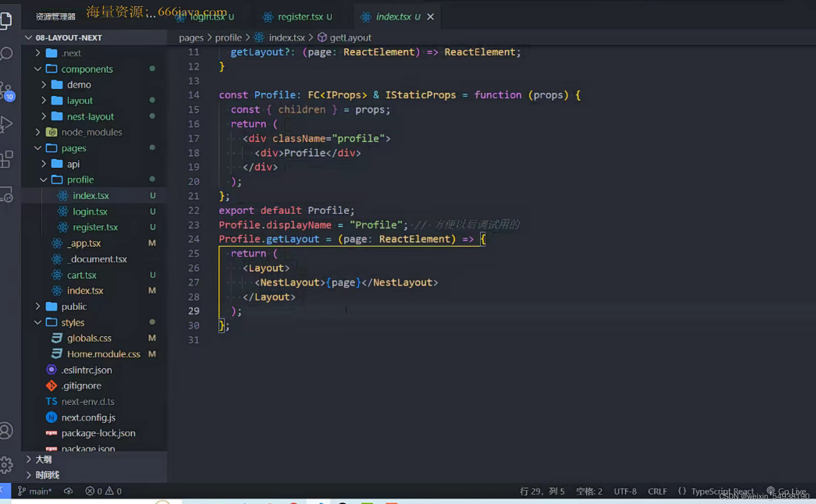
Task: Open globals.css file
Action: 94,338
